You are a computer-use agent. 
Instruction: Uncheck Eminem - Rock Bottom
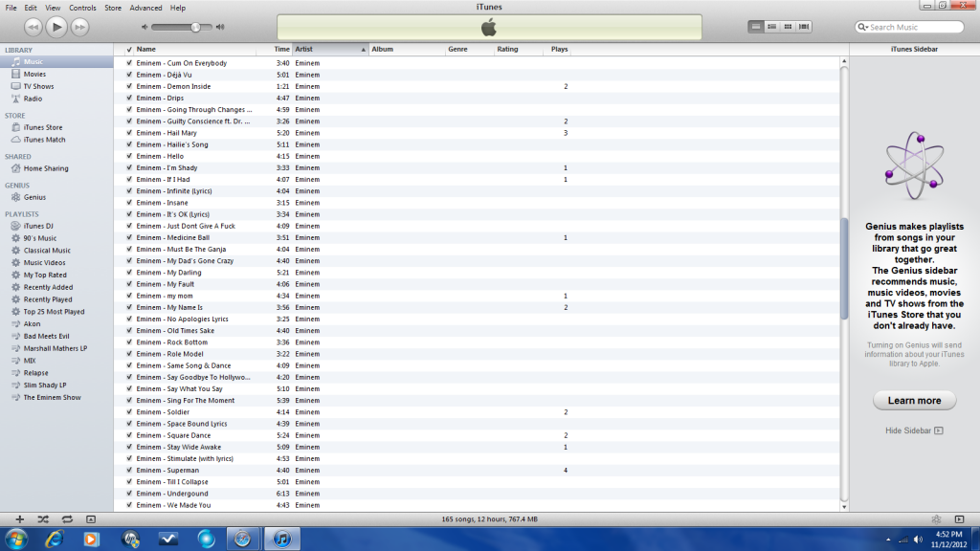(129, 342)
